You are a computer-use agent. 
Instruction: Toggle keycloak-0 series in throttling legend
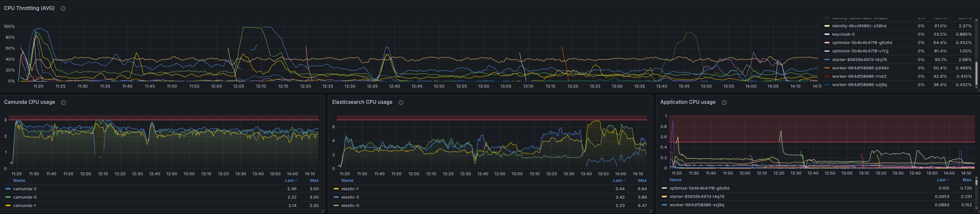point(843,34)
